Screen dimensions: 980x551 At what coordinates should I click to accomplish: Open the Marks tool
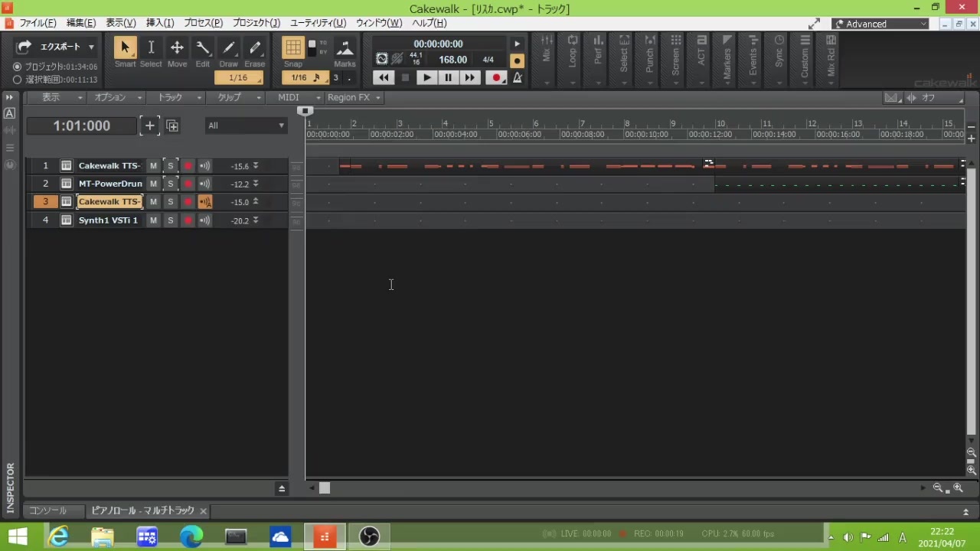click(x=345, y=48)
